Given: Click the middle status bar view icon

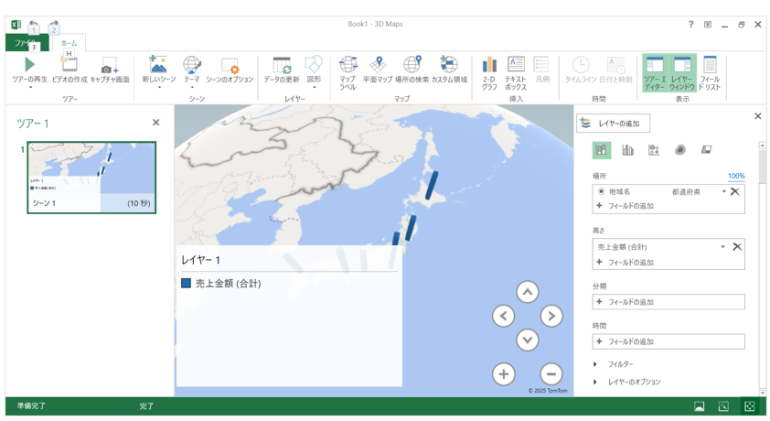Looking at the screenshot, I should tap(723, 406).
